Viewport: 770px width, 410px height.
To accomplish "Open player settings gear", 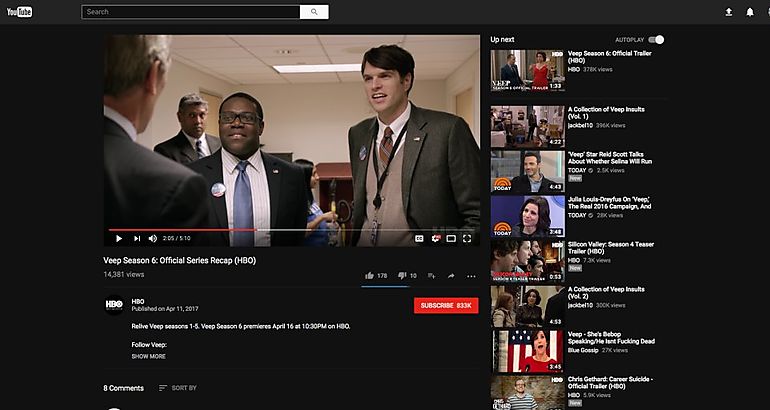I will click(436, 239).
